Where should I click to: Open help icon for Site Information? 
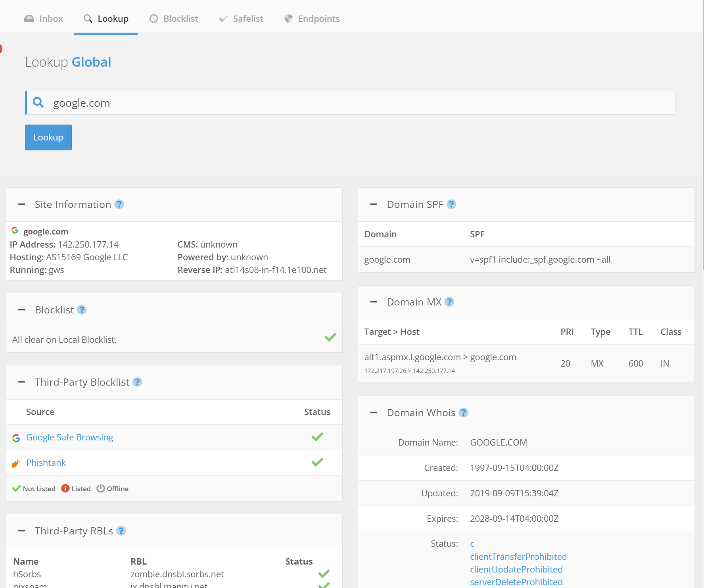point(119,204)
